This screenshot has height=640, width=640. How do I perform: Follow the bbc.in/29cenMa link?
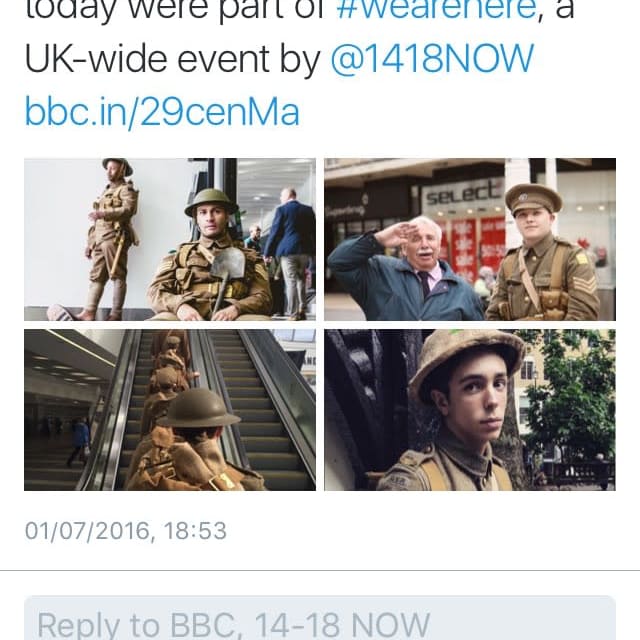coord(162,111)
